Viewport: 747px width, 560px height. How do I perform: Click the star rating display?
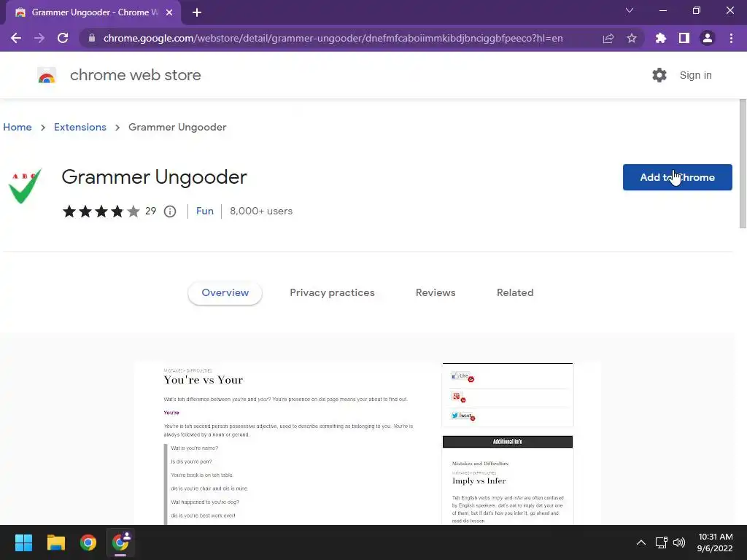(101, 211)
